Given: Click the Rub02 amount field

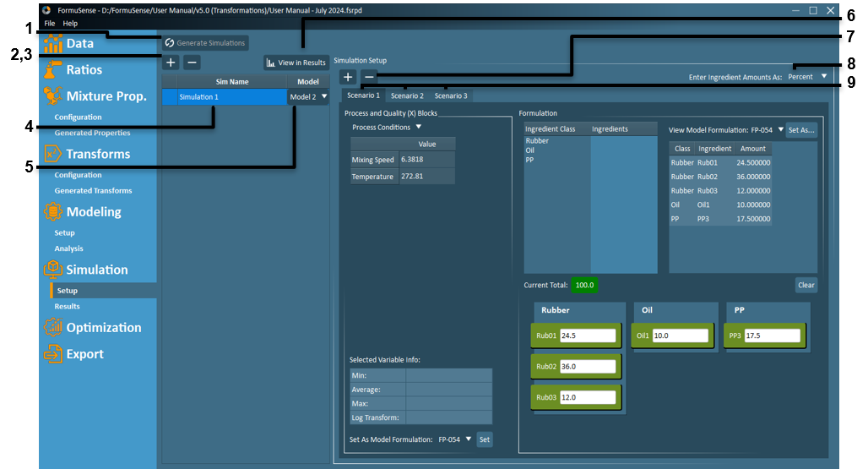Looking at the screenshot, I should click(x=588, y=367).
